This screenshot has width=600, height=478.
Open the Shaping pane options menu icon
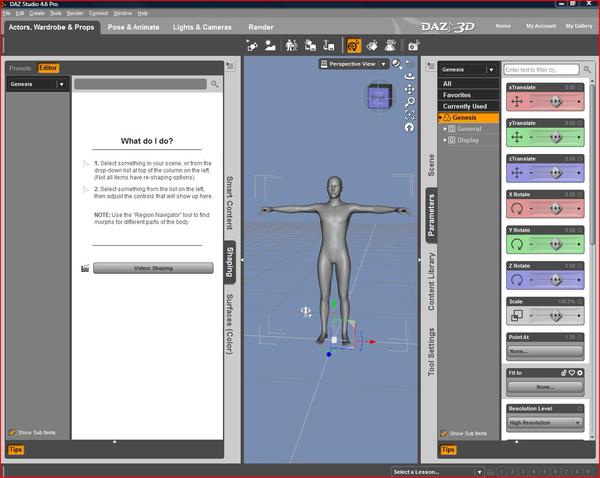click(x=230, y=66)
